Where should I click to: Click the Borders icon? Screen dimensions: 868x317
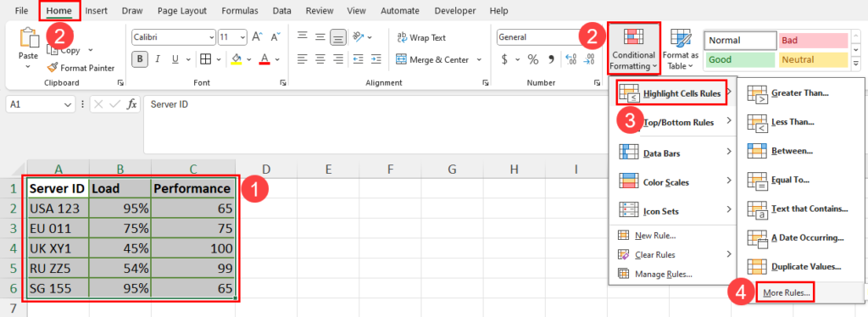205,59
